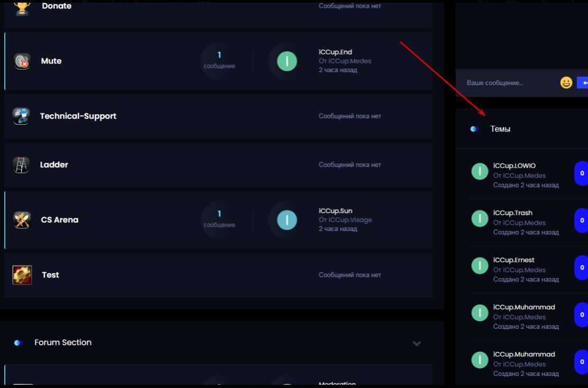Viewport: 588px width, 388px height.
Task: Click green avatar in Mute row
Action: 287,61
